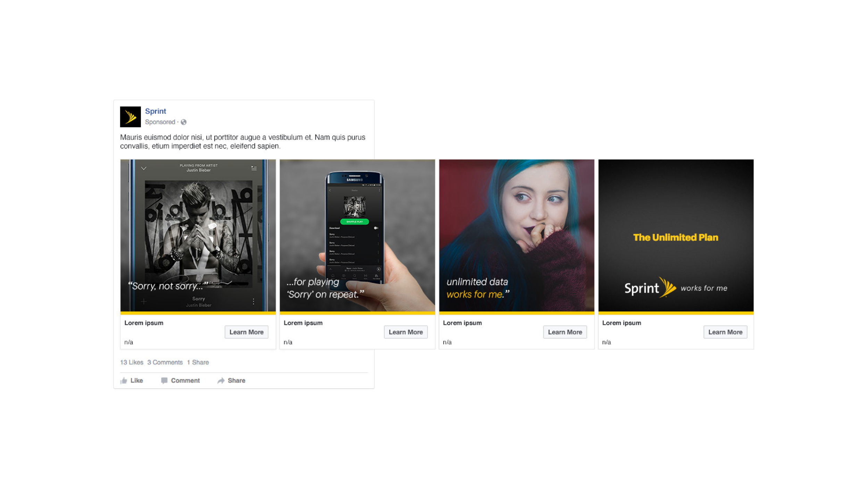Click the 'n/a' text under the unlimited data card
The image size is (868, 488).
(448, 342)
